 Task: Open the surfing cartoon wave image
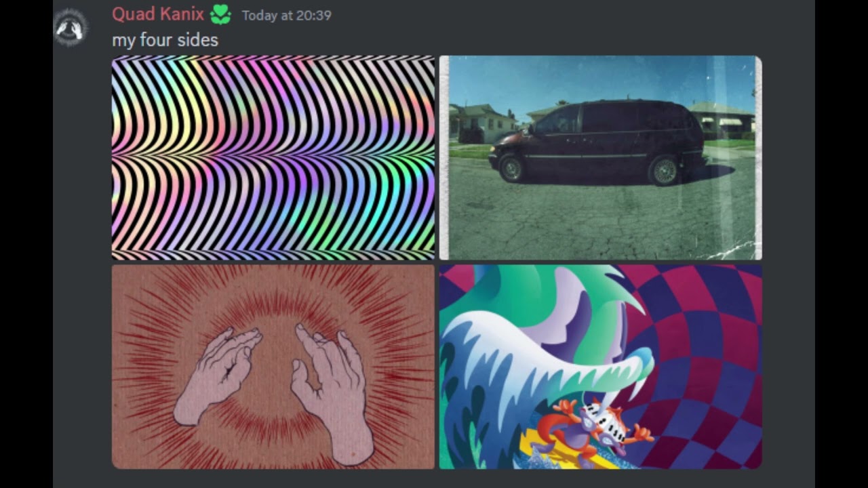pos(600,367)
